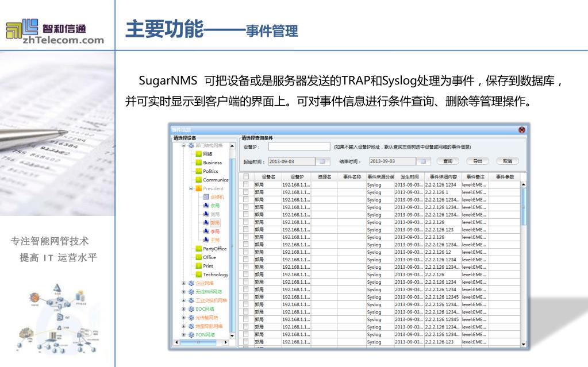
Task: Click the 王局 computer icon
Action: click(x=206, y=240)
